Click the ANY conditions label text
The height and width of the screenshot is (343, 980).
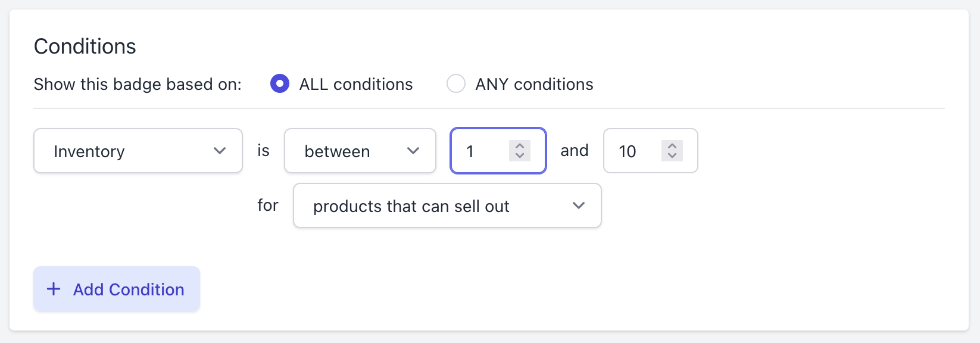(x=534, y=85)
